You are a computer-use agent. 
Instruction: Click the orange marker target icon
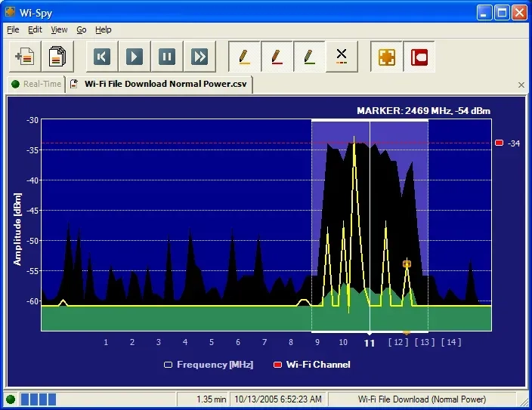pos(386,57)
